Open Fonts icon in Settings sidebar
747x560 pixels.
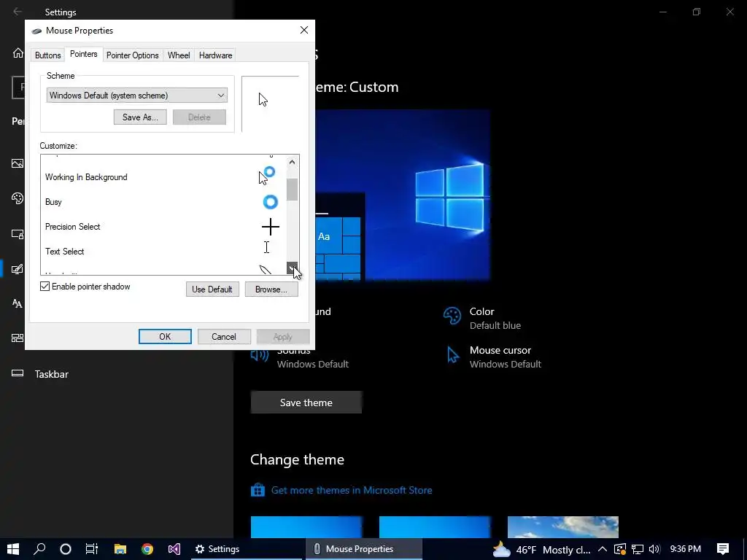tap(18, 303)
